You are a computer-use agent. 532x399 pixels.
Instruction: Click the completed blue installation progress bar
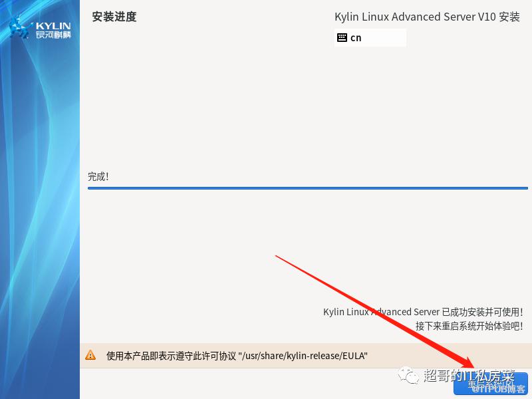click(x=308, y=188)
